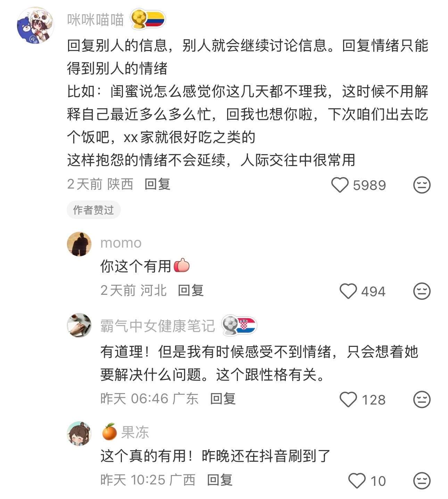Viewport: 448px width, 499px height.
Task: Tap the dislike face on 果冻's comment
Action: (422, 481)
